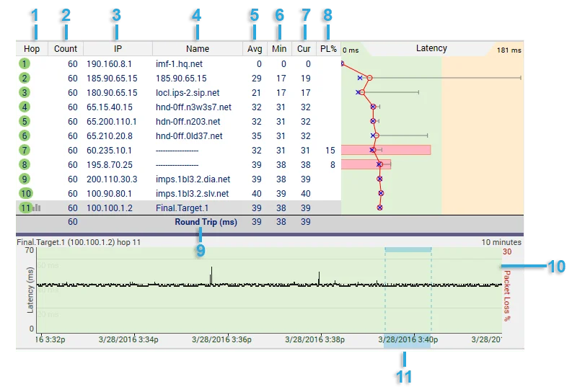The image size is (572, 392).
Task: Select IP address 190.160.8.1
Action: [x=109, y=64]
